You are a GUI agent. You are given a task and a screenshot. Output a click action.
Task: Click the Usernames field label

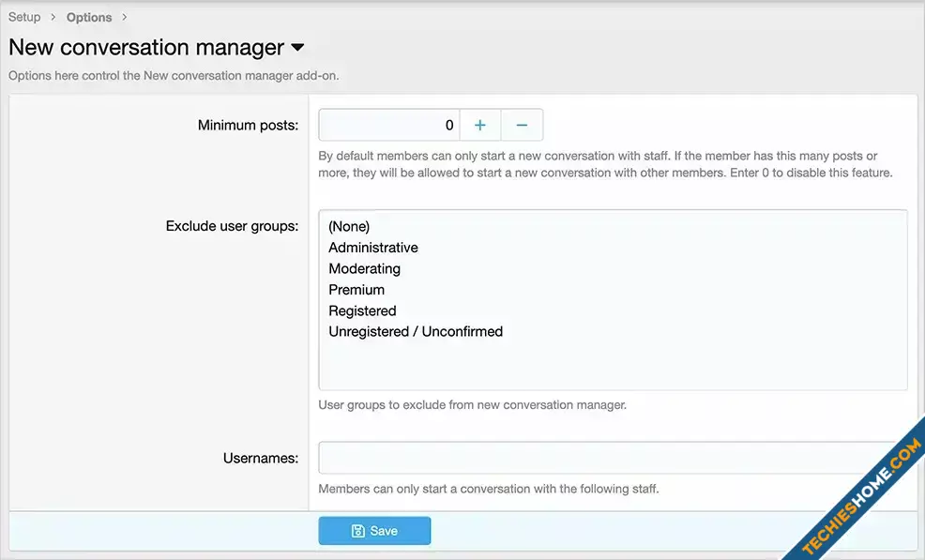(260, 459)
